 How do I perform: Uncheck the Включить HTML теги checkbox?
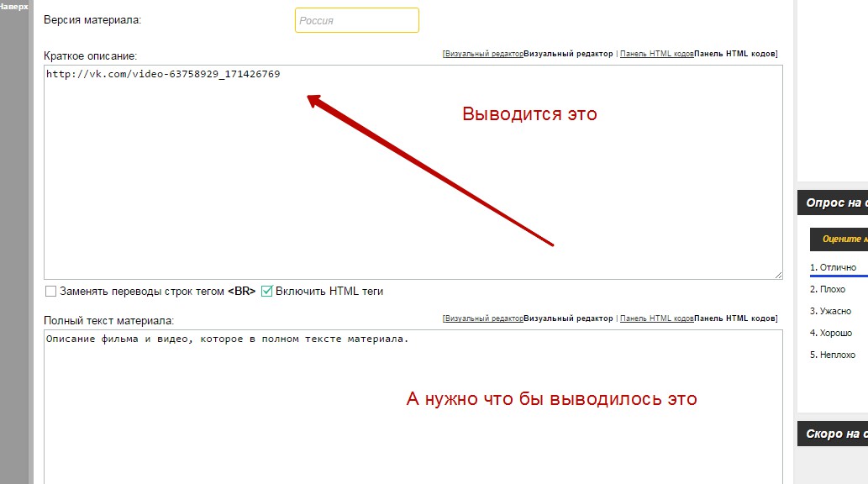pos(267,292)
